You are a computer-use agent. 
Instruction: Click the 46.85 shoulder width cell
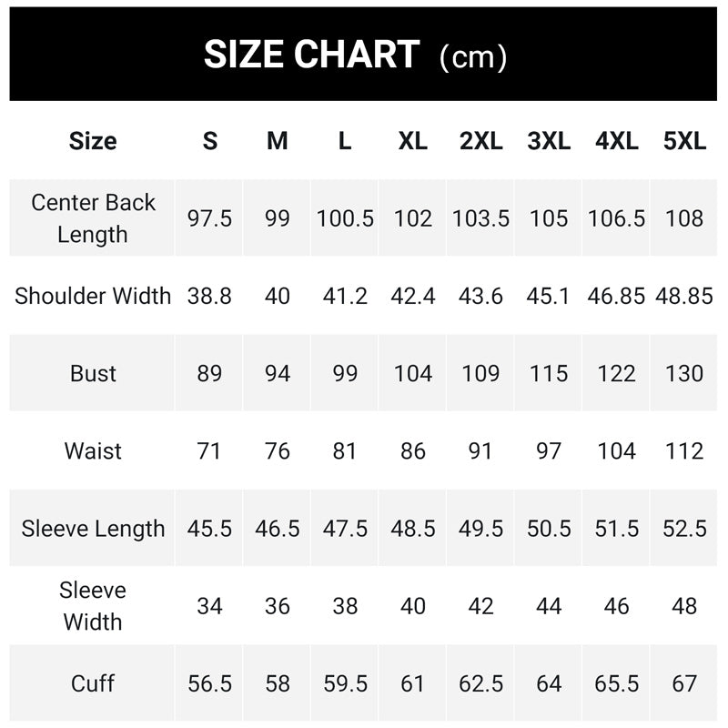pyautogui.click(x=616, y=296)
